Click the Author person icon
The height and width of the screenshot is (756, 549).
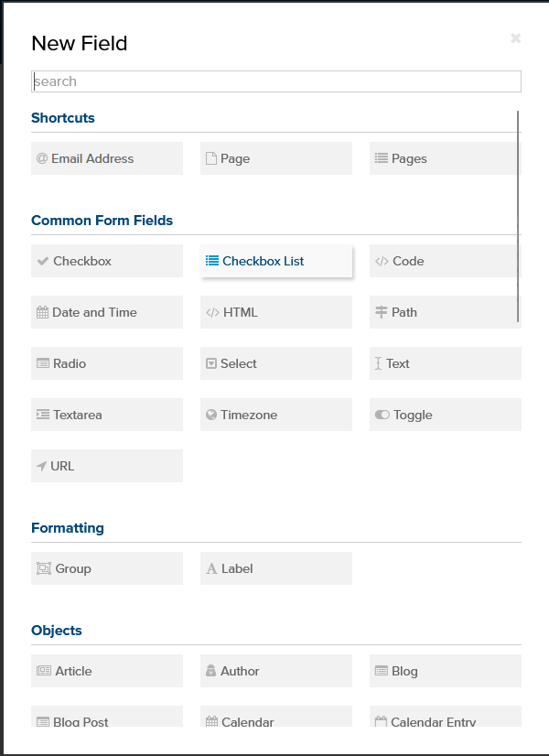point(210,671)
